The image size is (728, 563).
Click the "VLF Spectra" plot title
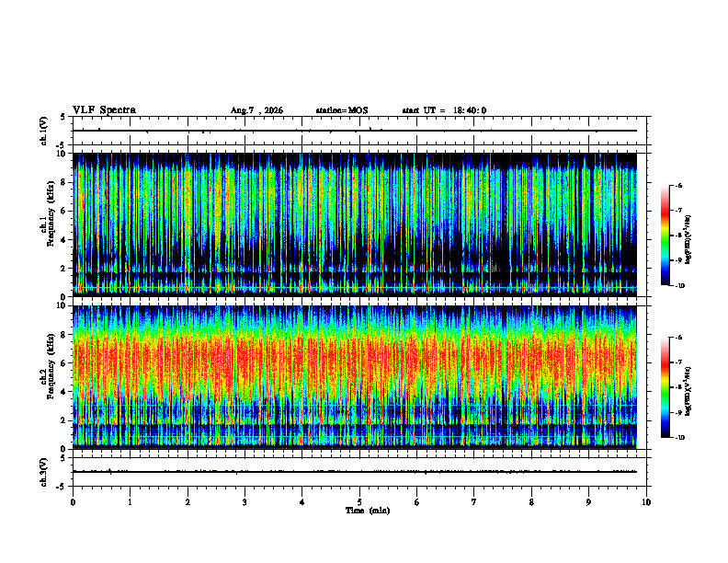point(104,110)
